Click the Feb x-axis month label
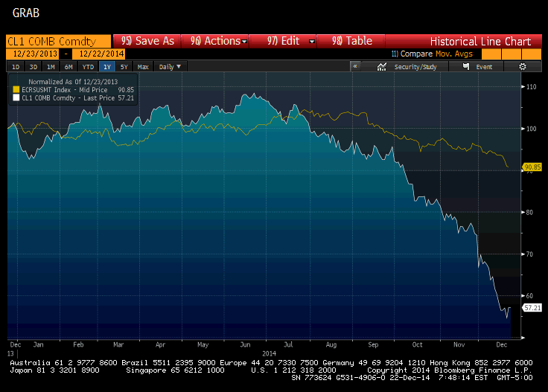 (x=78, y=344)
